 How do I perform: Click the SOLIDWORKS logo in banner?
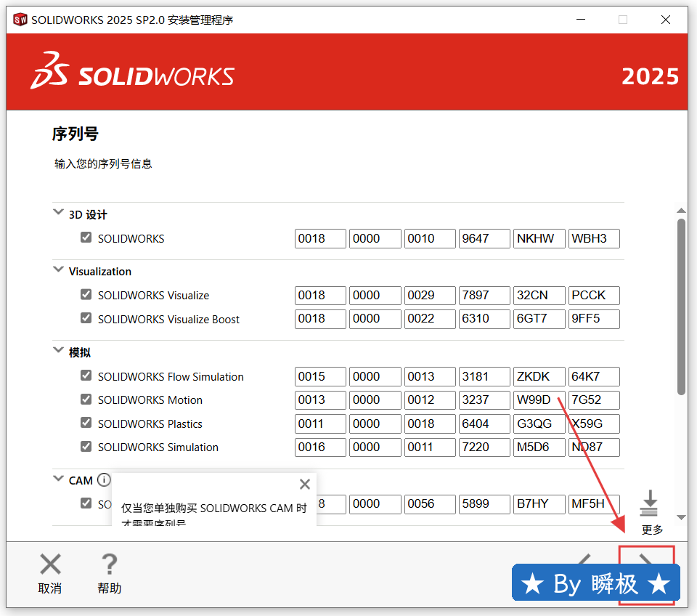(x=132, y=72)
